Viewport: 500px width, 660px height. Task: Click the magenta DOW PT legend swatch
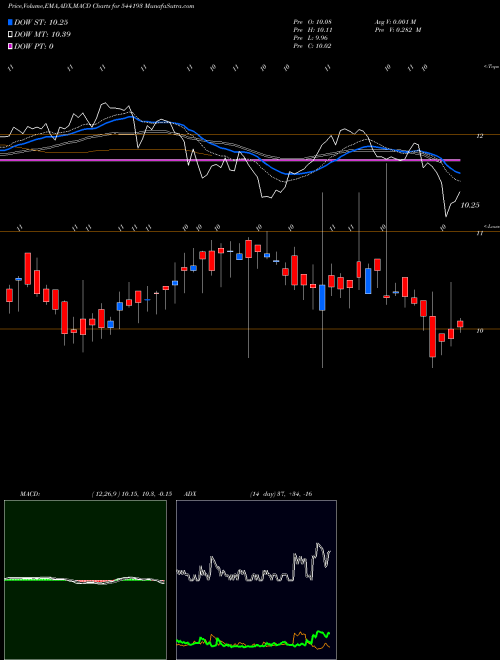11,46
